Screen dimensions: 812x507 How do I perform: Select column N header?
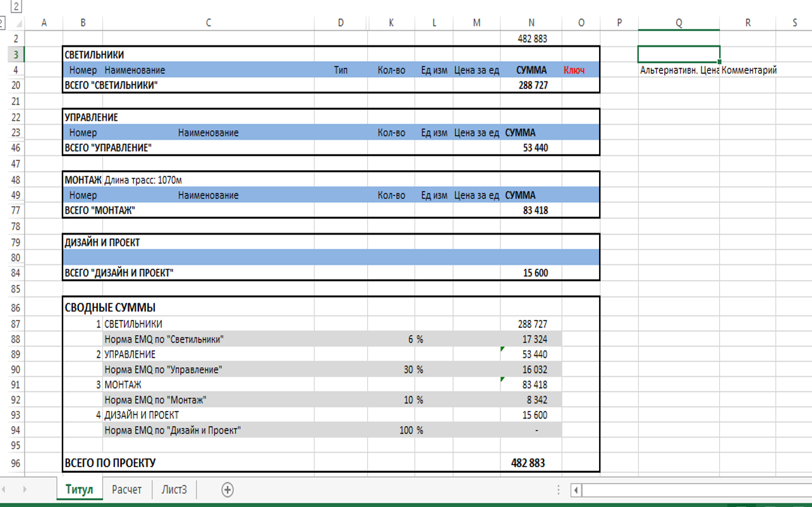(x=531, y=23)
